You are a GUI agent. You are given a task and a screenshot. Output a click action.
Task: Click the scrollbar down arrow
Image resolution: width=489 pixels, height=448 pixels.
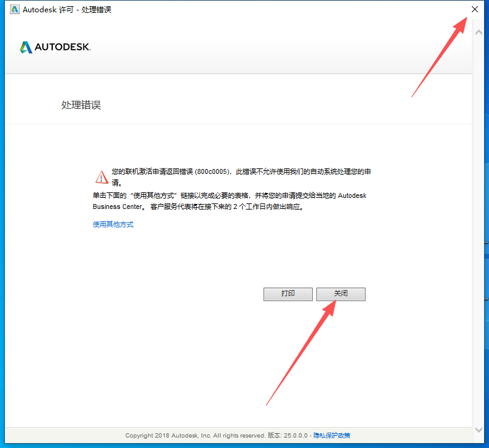pyautogui.click(x=479, y=430)
